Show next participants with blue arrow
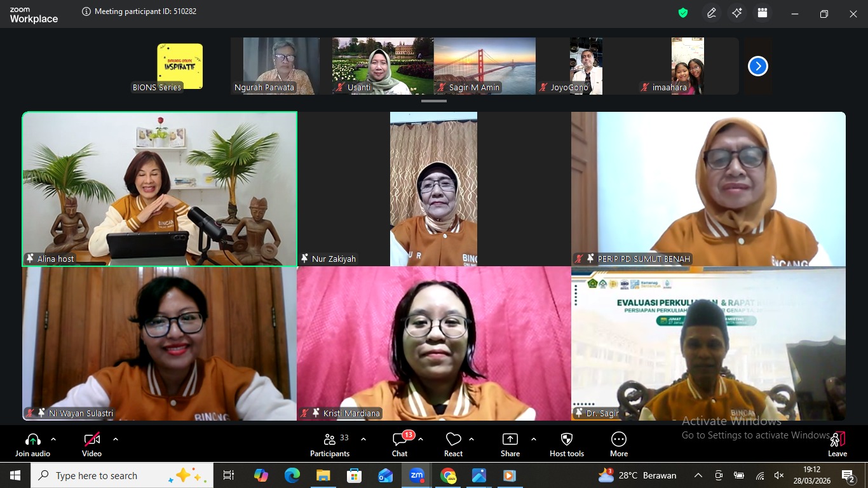The height and width of the screenshot is (488, 868). pyautogui.click(x=757, y=66)
